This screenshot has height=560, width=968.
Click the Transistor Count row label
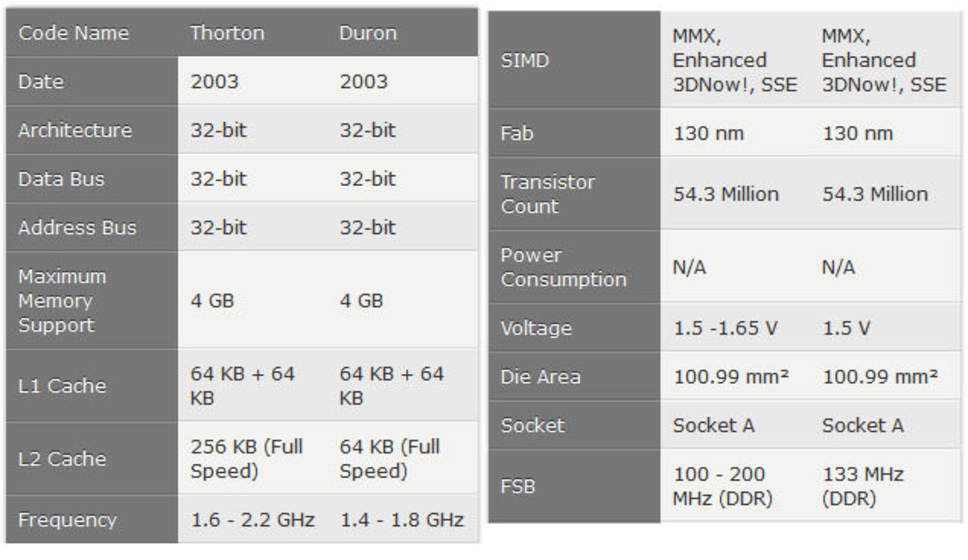[x=548, y=194]
